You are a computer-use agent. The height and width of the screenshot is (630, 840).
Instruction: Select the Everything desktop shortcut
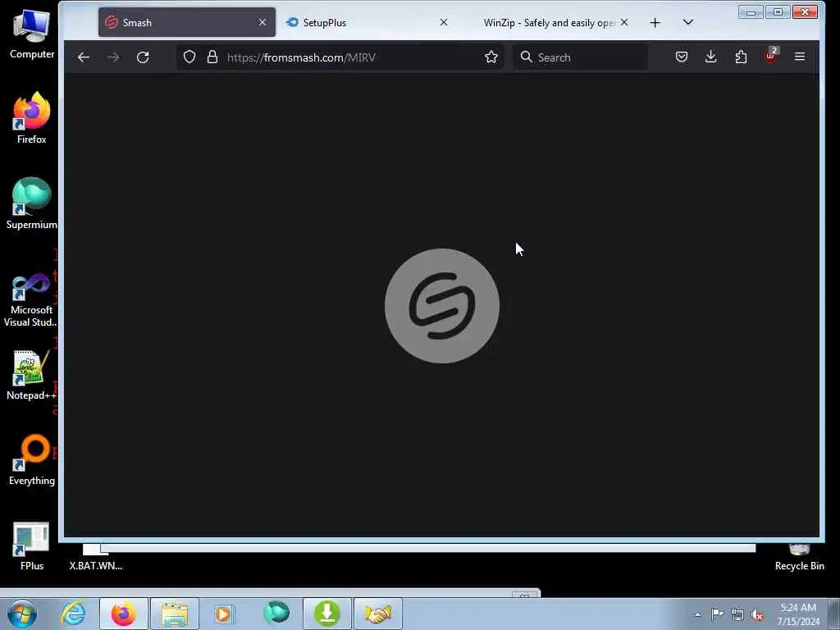click(x=32, y=459)
